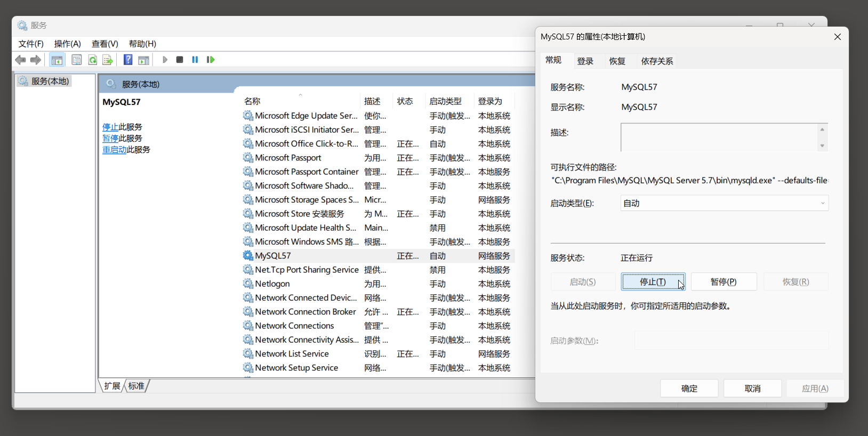Sort by the 名称 column header

tap(301, 101)
